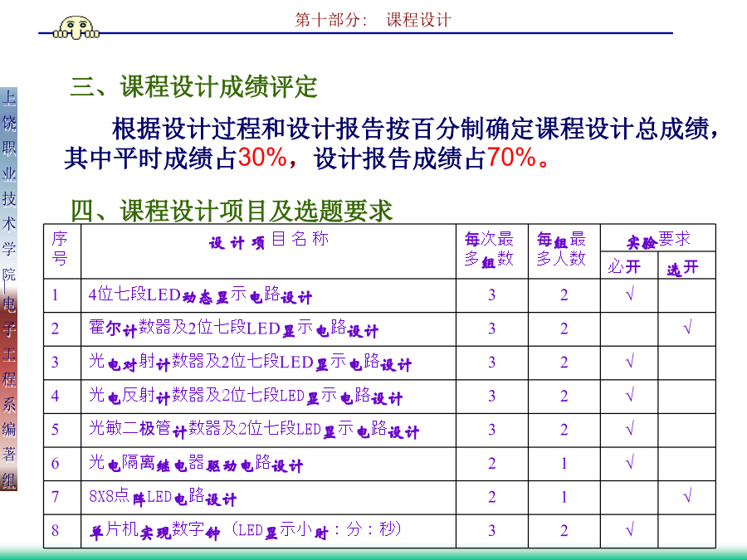The image size is (747, 560).
Task: Select the row 光电对射计数器 project name
Action: (250, 363)
